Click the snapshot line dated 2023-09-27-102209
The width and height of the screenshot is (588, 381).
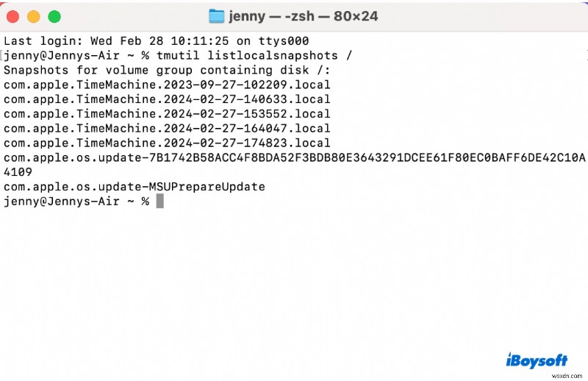tap(167, 85)
